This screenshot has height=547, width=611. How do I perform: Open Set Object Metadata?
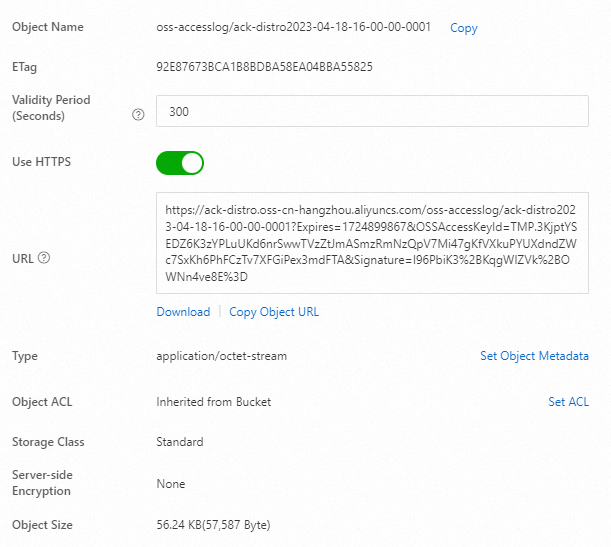(x=534, y=356)
